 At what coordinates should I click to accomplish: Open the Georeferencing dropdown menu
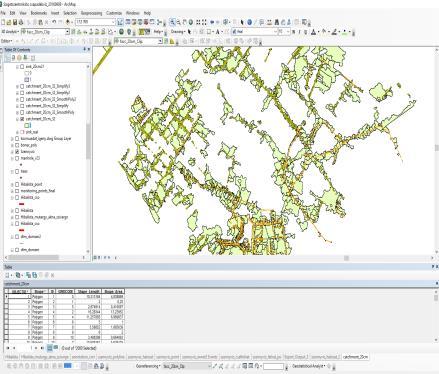tap(148, 366)
